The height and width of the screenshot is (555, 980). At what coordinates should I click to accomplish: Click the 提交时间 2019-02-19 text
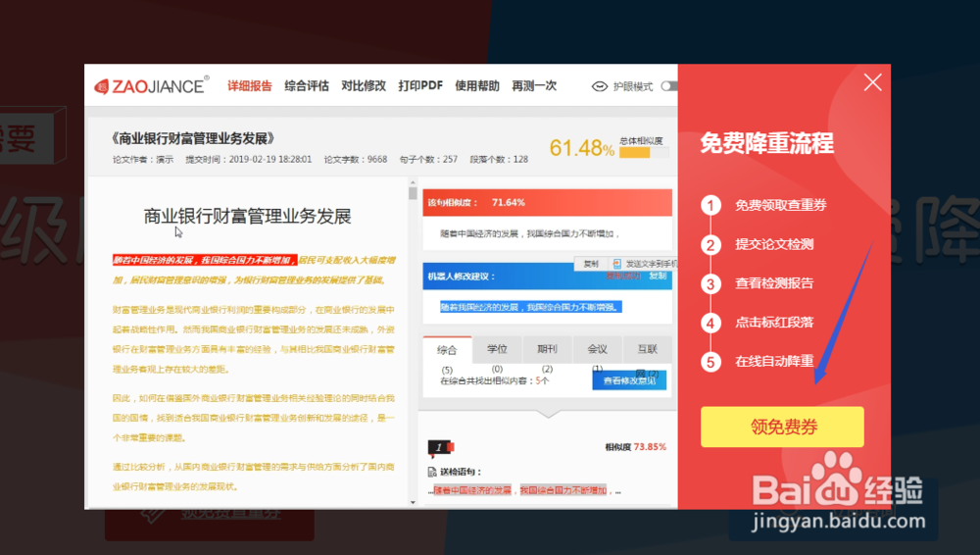point(248,160)
